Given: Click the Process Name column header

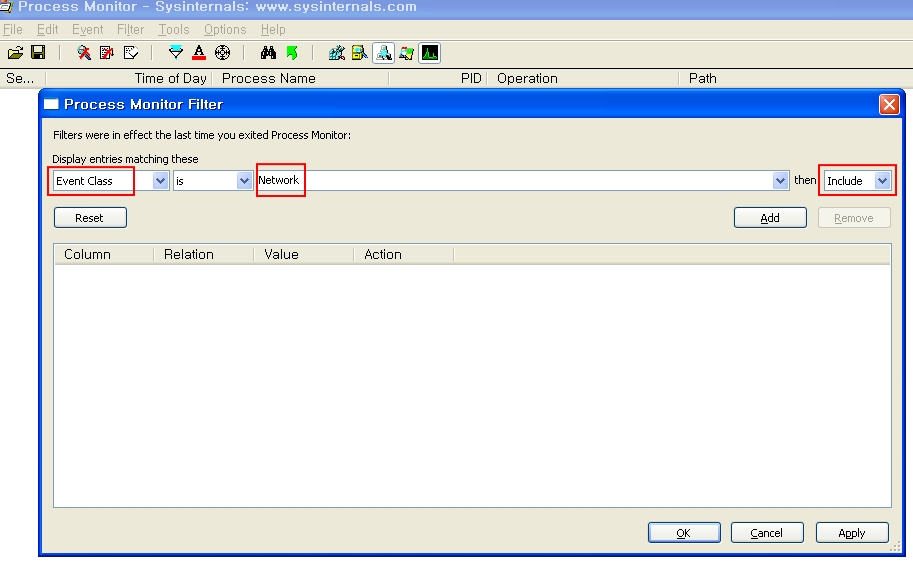Looking at the screenshot, I should pyautogui.click(x=301, y=79).
